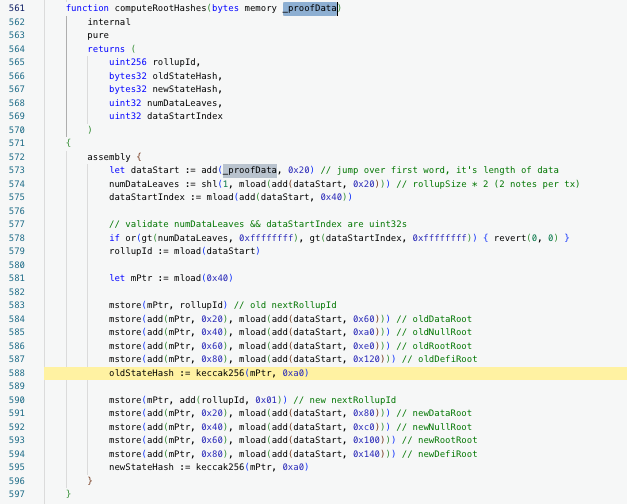Click the comment 'newRootRoot'
This screenshot has height=504, width=627.
pyautogui.click(x=447, y=440)
